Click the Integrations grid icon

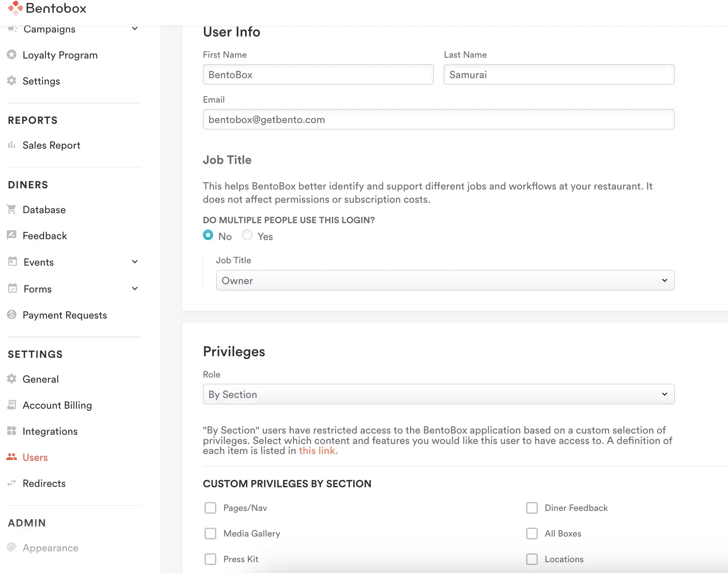point(12,431)
